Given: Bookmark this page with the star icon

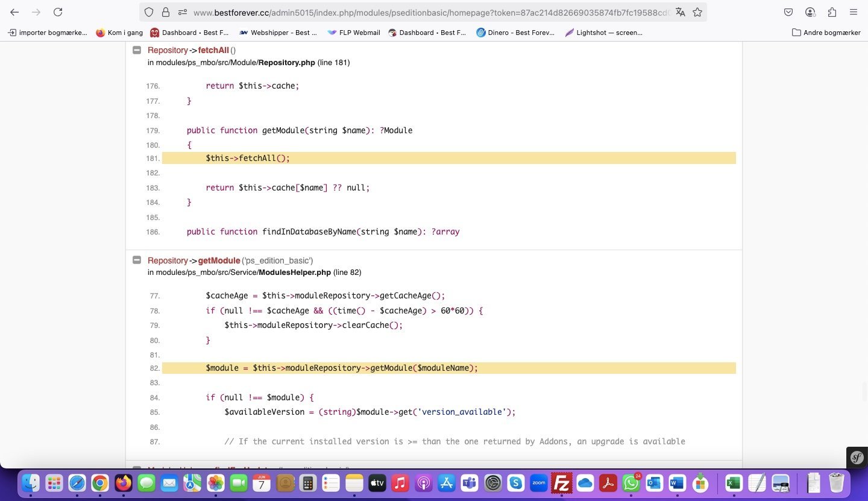Looking at the screenshot, I should click(697, 12).
